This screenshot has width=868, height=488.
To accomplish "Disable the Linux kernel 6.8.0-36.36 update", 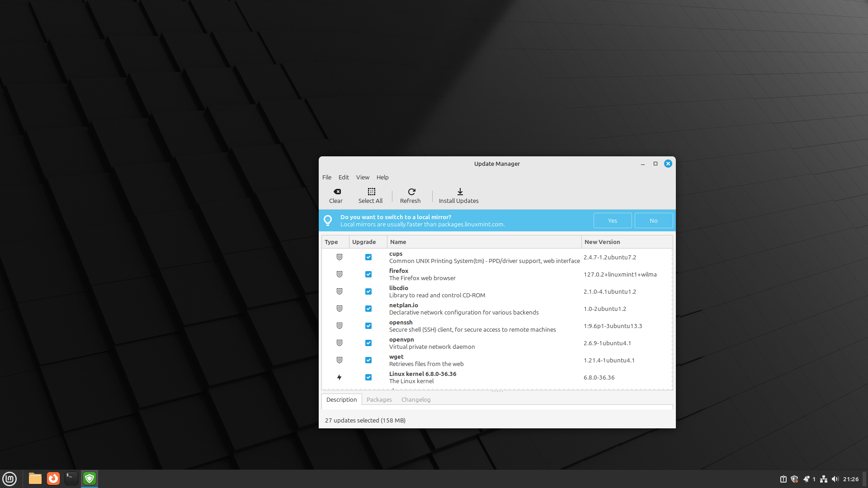I will tap(368, 377).
